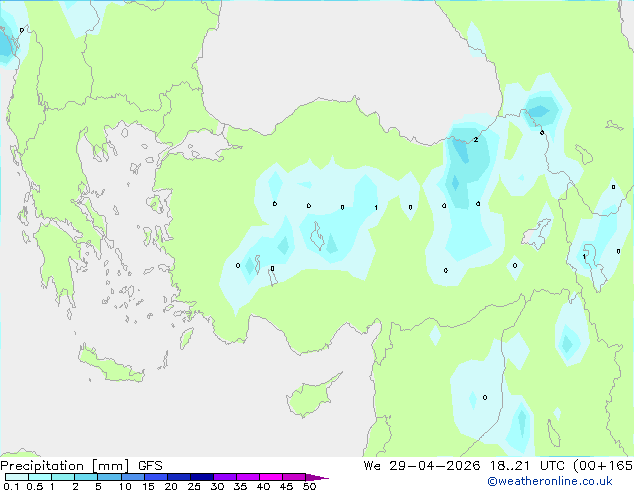Click the 'GFS' model label
This screenshot has width=634, height=490.
(150, 466)
